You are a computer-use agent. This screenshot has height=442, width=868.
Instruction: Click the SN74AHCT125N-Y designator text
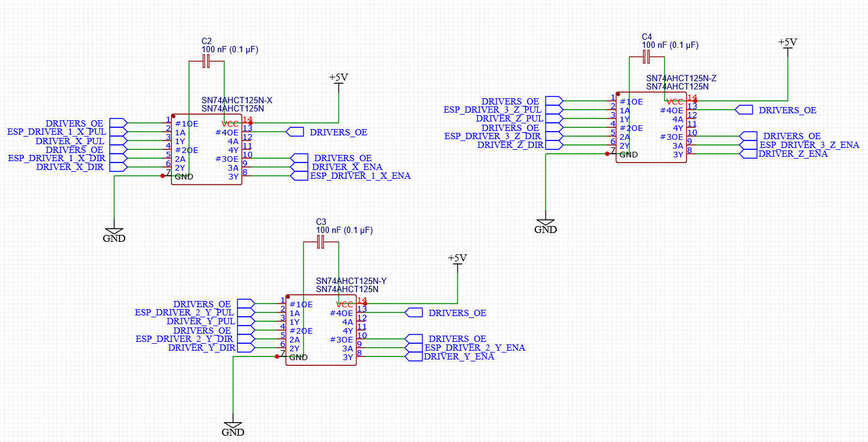351,281
